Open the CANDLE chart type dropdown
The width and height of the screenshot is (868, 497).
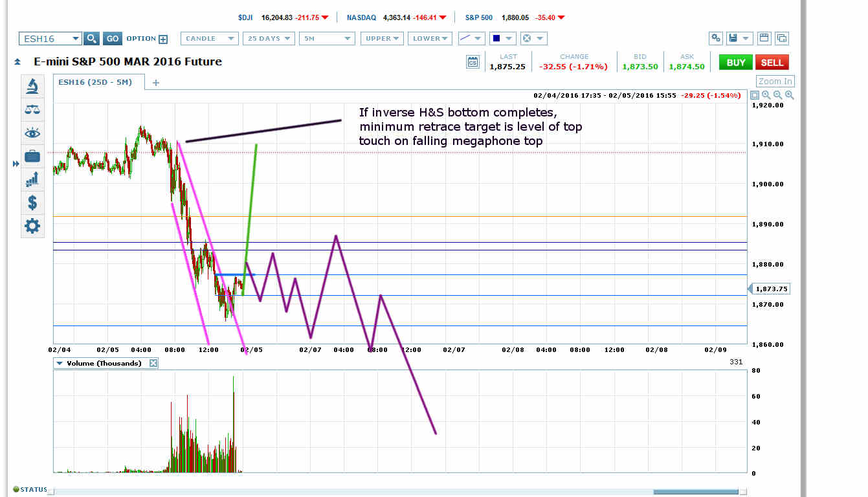click(x=210, y=39)
